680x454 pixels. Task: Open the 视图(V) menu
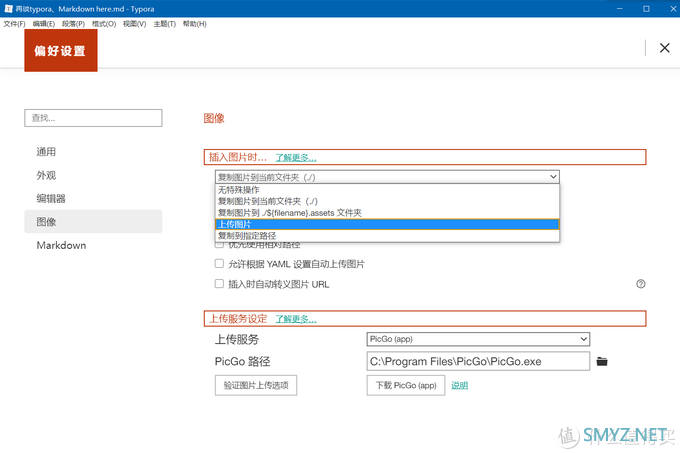(x=134, y=24)
